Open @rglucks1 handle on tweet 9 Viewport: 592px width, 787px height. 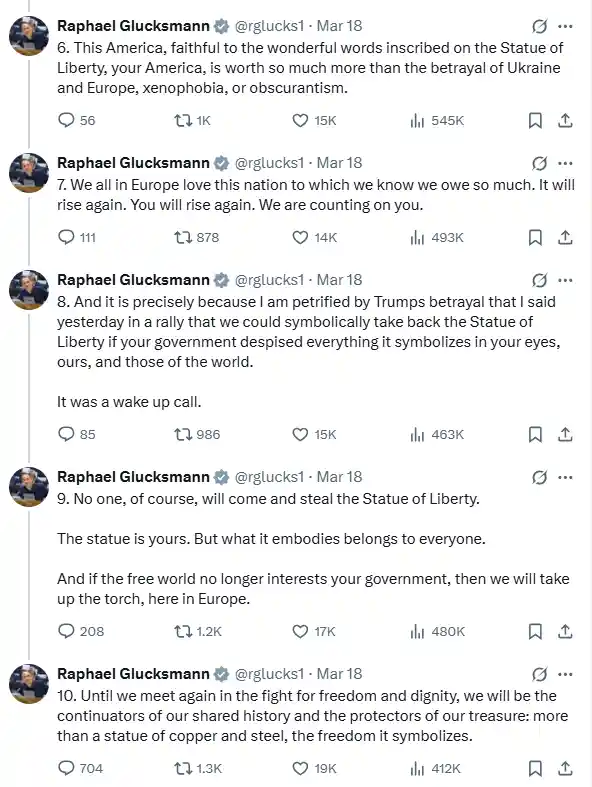pyautogui.click(x=269, y=477)
